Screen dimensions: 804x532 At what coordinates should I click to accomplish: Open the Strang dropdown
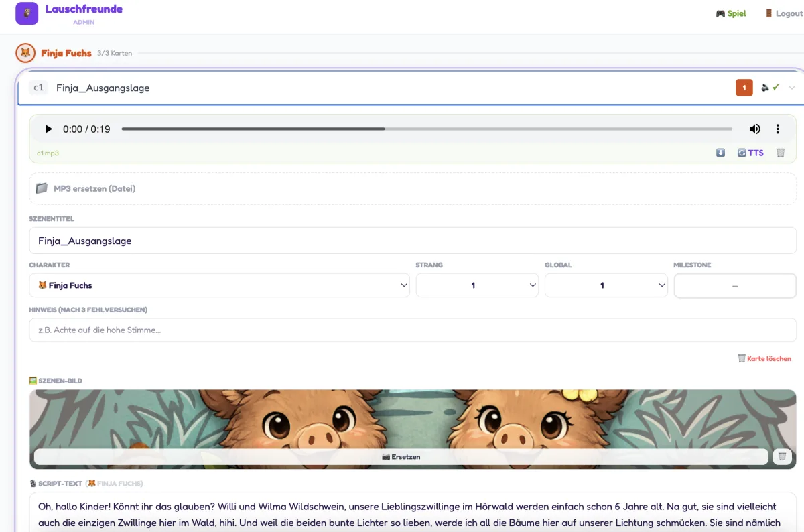(476, 285)
